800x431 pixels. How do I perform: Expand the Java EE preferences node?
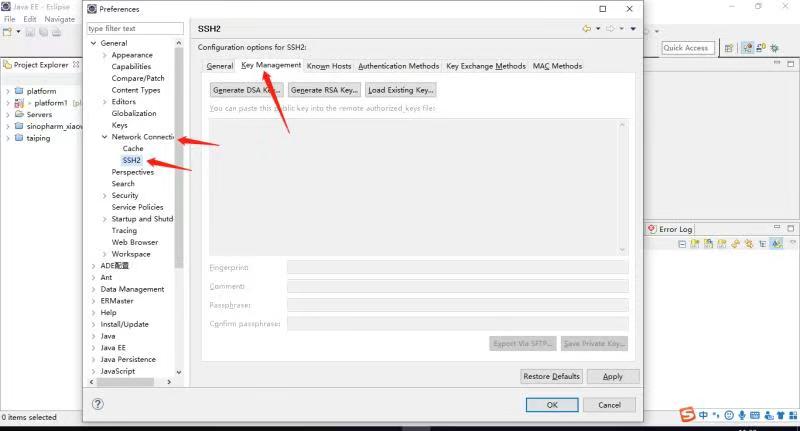93,348
